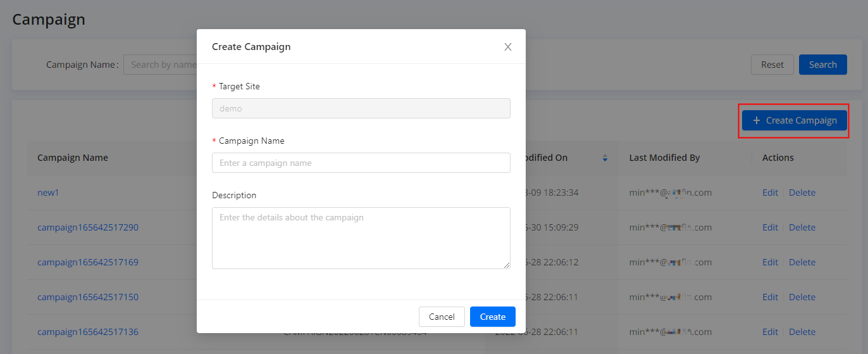Image resolution: width=868 pixels, height=354 pixels.
Task: Focus the Campaign Name input field
Action: [361, 163]
